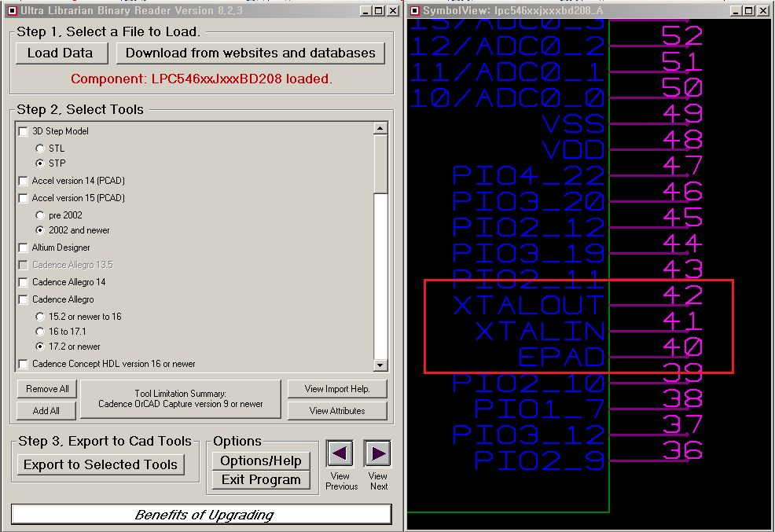Choose the 15.2 or newer to 16 option
Image resolution: width=775 pixels, height=532 pixels.
click(x=40, y=317)
